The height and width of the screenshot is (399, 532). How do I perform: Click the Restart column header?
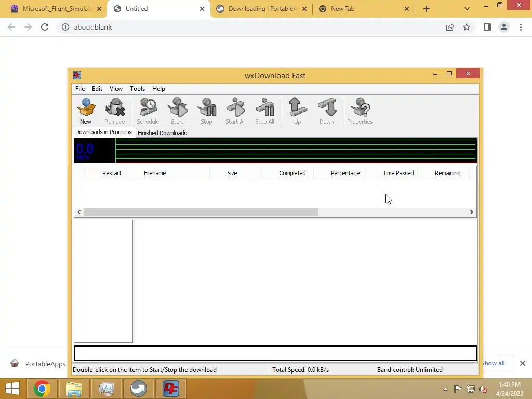coord(106,173)
